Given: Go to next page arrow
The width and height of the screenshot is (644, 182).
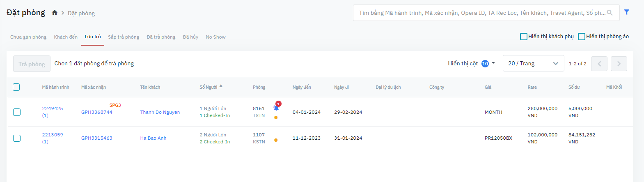Looking at the screenshot, I should [x=619, y=64].
